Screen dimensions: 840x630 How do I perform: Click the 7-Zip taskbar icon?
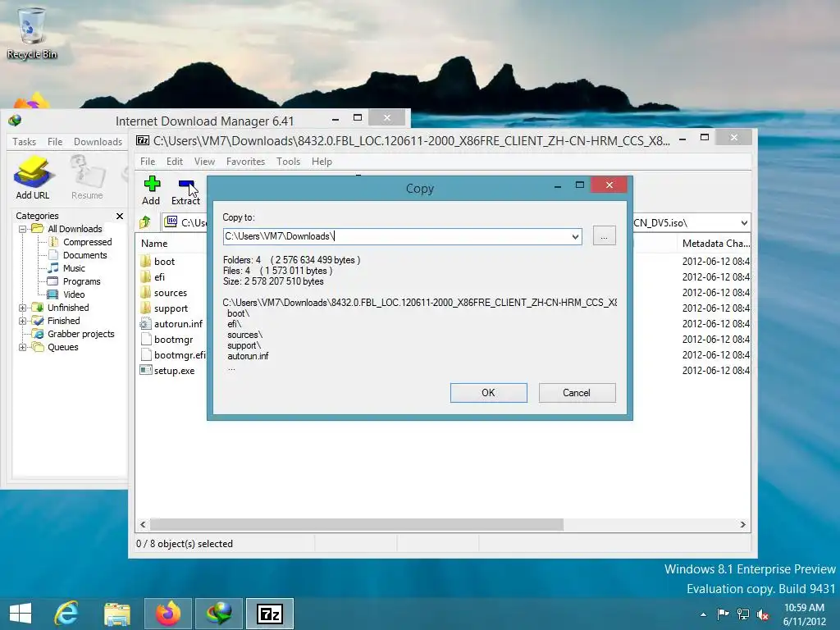[x=269, y=614]
